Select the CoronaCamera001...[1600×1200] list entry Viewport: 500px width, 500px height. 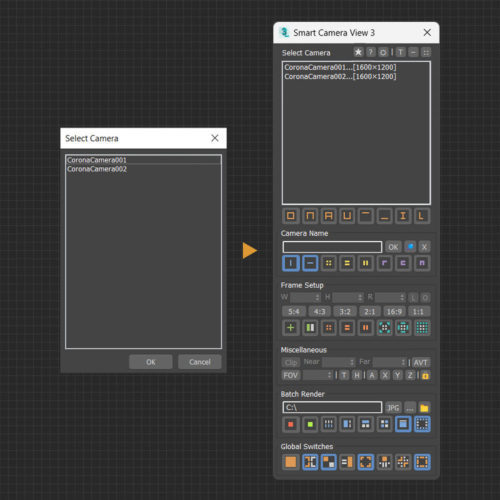(340, 67)
